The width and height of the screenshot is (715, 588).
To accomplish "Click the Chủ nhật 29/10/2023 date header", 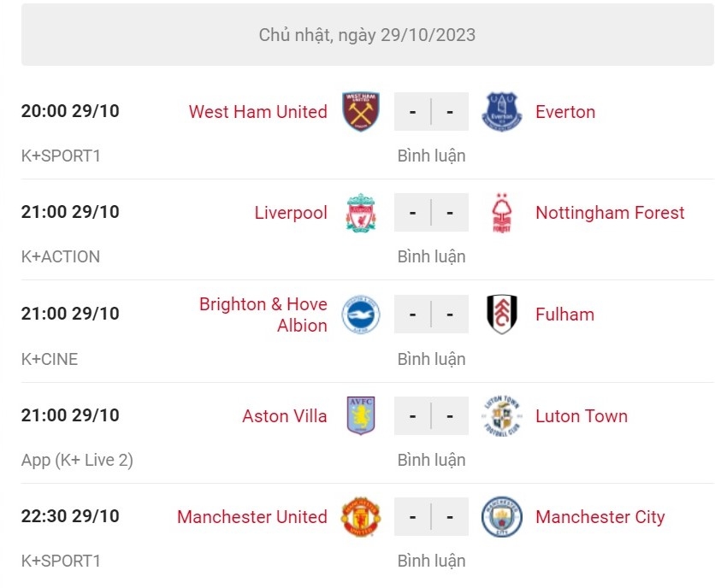I will (x=367, y=35).
